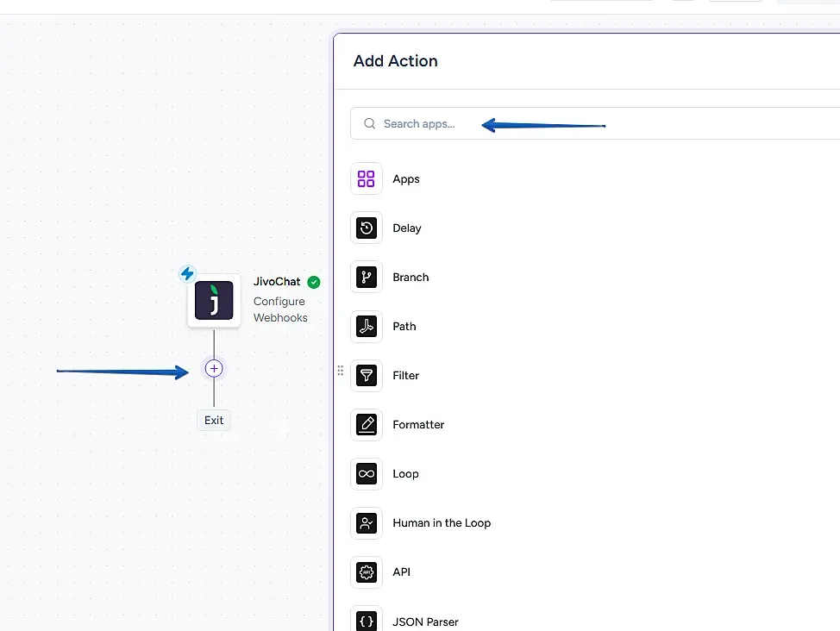Click the Apps grid icon

tap(367, 178)
